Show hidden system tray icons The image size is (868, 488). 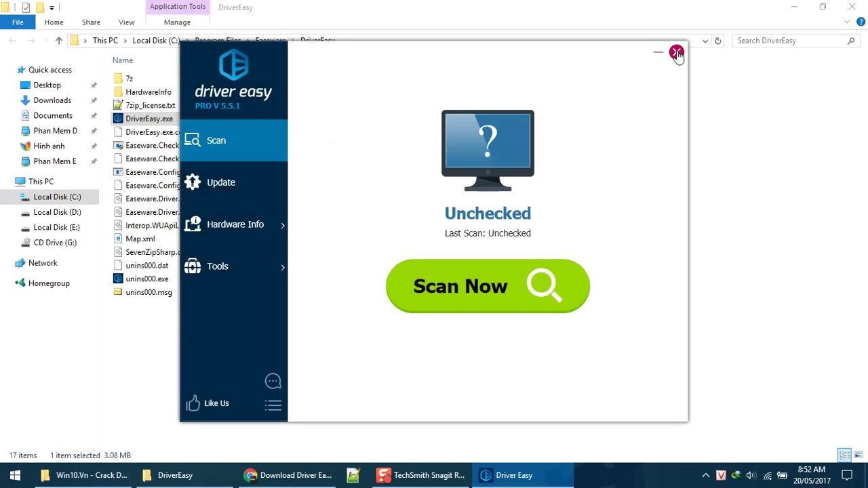click(x=706, y=475)
